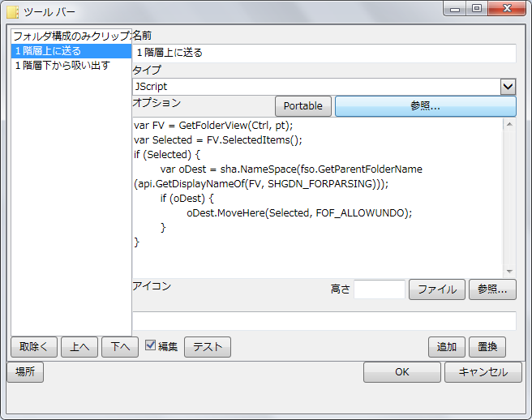Select list item フォルダ構成のみクリップ
The width and height of the screenshot is (532, 420).
[x=71, y=36]
